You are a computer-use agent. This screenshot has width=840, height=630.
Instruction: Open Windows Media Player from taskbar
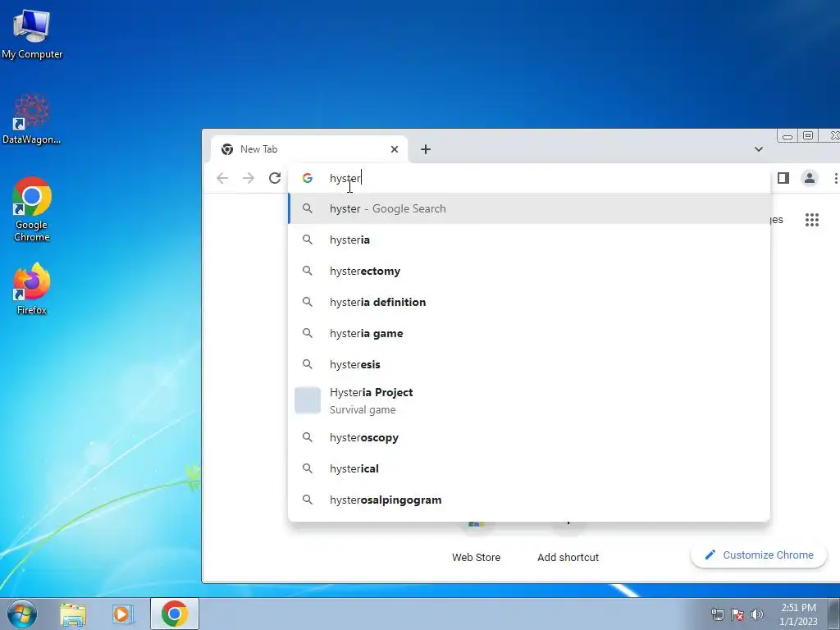122,614
